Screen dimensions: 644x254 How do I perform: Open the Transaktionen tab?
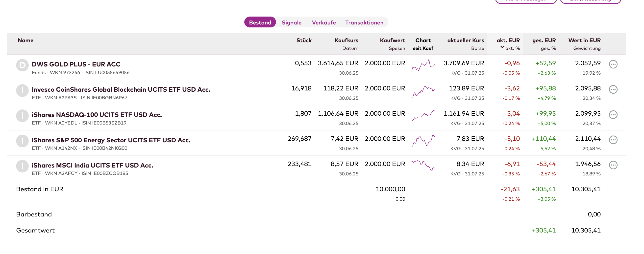coord(364,22)
